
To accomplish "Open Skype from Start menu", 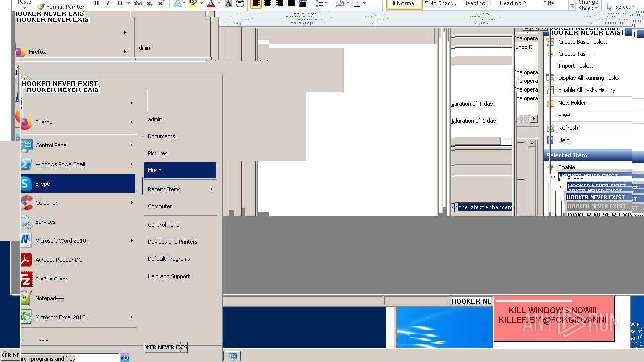I will click(x=78, y=184).
